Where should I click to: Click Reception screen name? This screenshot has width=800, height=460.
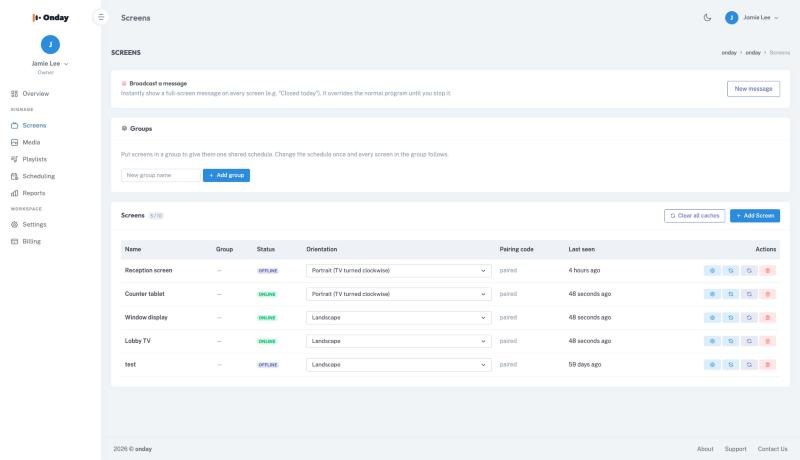(x=148, y=270)
